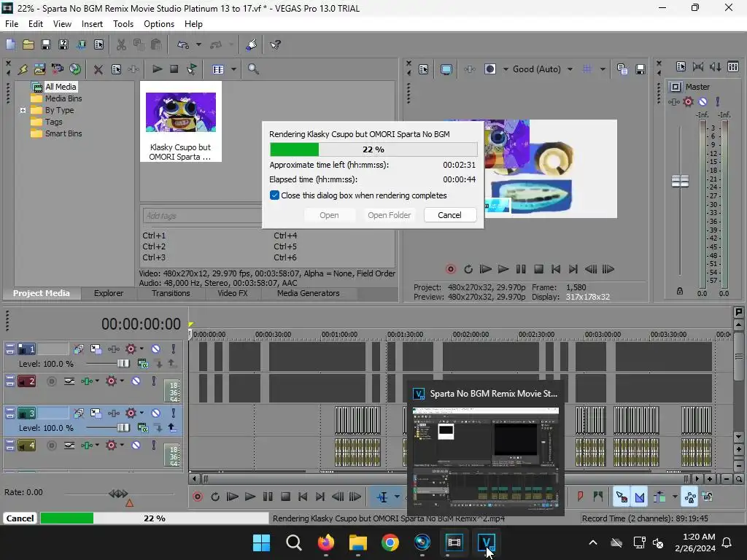Image resolution: width=747 pixels, height=560 pixels.
Task: Switch to the Media Generators tab
Action: pyautogui.click(x=309, y=293)
